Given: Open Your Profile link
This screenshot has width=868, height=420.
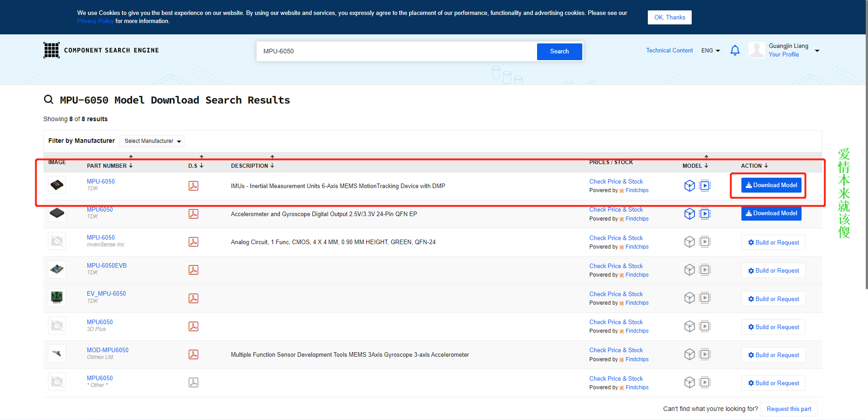Looking at the screenshot, I should pyautogui.click(x=783, y=54).
